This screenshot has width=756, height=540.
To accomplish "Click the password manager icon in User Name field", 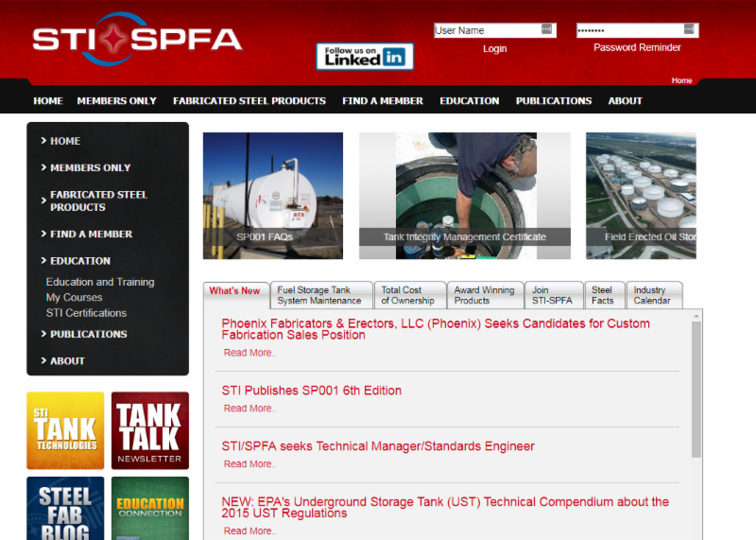I will point(546,29).
